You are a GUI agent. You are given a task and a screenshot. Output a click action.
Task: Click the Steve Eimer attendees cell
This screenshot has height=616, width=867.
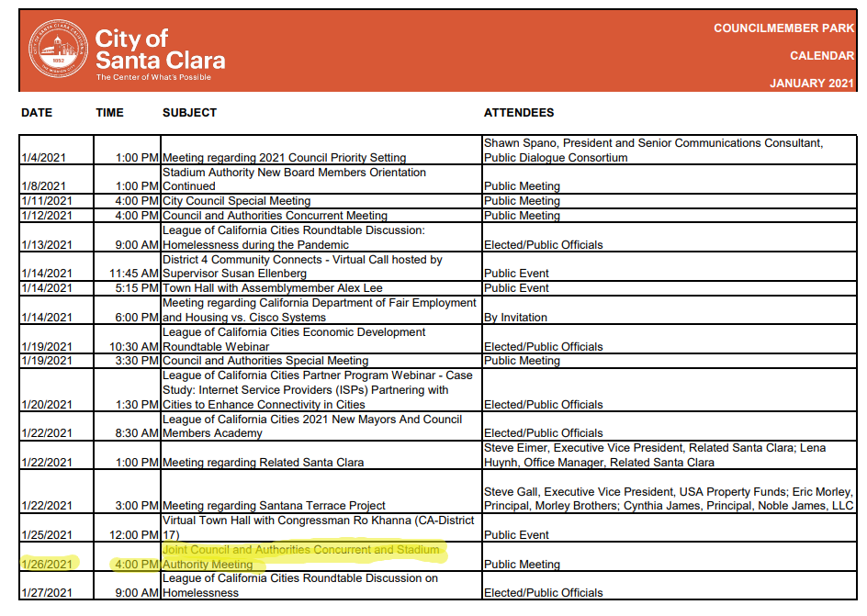670,455
